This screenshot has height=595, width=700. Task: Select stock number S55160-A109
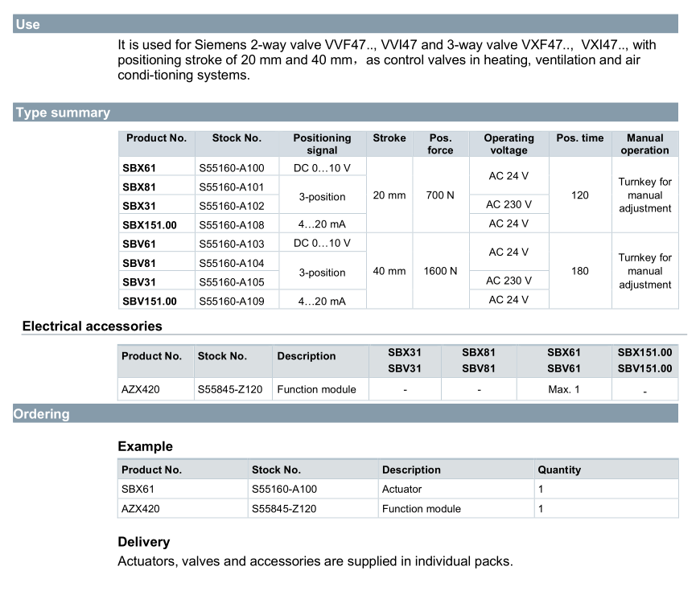click(x=232, y=302)
